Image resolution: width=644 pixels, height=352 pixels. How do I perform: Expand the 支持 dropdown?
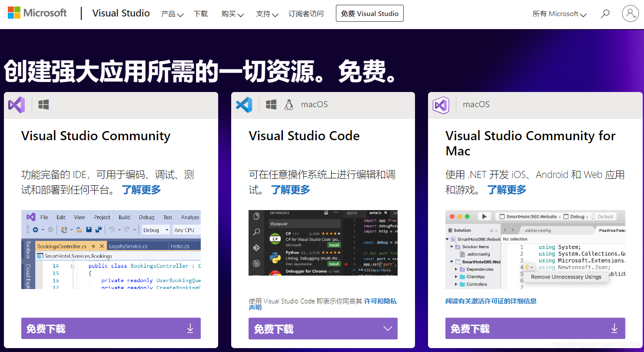click(267, 14)
